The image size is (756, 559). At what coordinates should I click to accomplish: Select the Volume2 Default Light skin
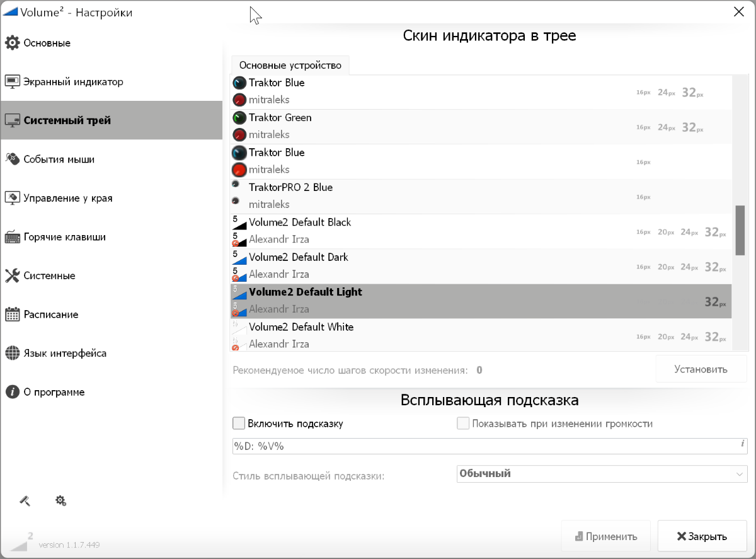481,301
